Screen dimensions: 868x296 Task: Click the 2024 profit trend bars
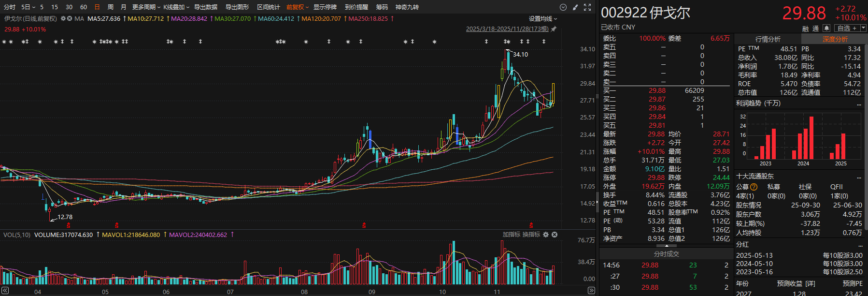[803, 140]
